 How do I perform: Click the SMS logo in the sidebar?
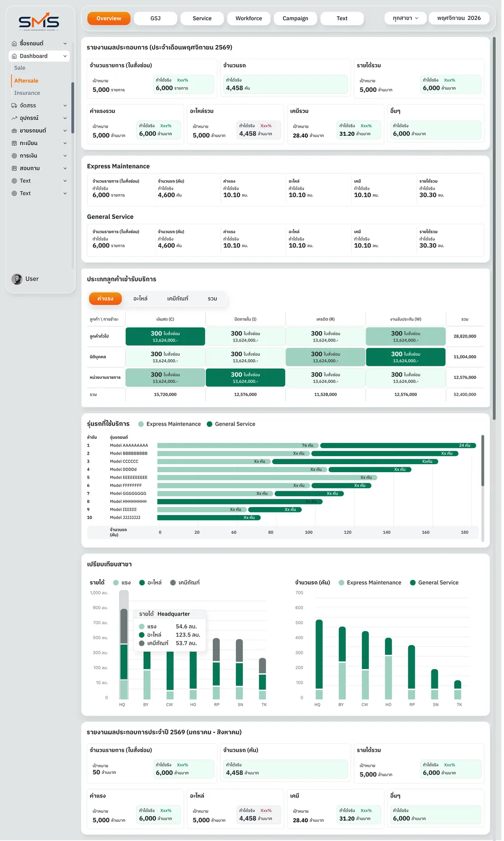pos(39,22)
